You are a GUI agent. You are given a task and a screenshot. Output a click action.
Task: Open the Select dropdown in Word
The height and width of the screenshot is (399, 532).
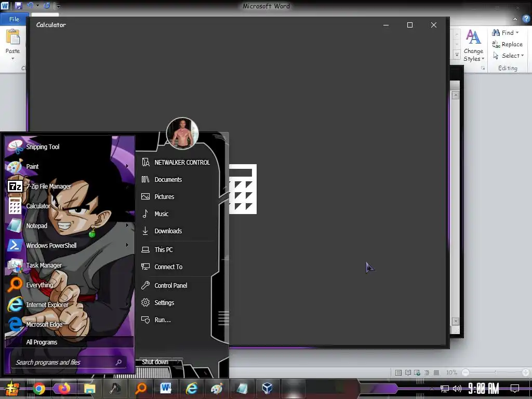pyautogui.click(x=508, y=56)
